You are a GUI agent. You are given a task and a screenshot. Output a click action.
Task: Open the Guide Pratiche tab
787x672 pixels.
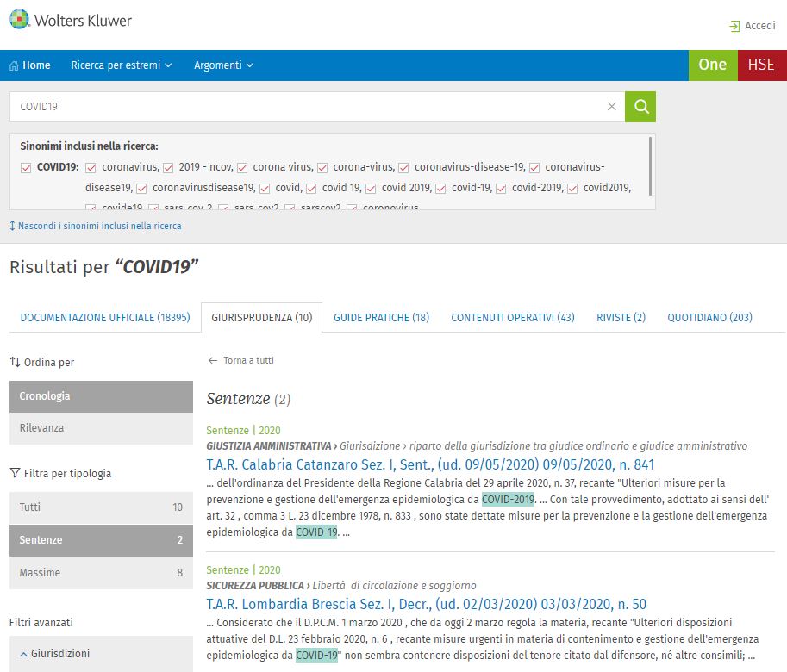tap(381, 318)
